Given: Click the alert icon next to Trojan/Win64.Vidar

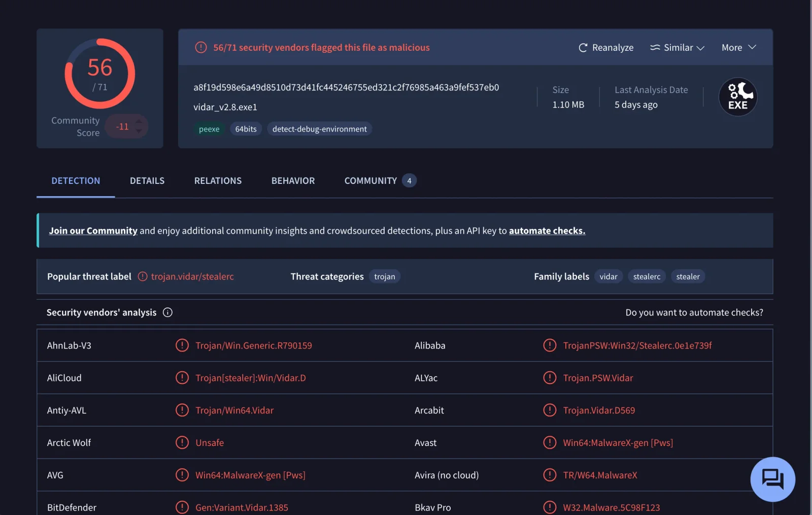Looking at the screenshot, I should (x=182, y=410).
